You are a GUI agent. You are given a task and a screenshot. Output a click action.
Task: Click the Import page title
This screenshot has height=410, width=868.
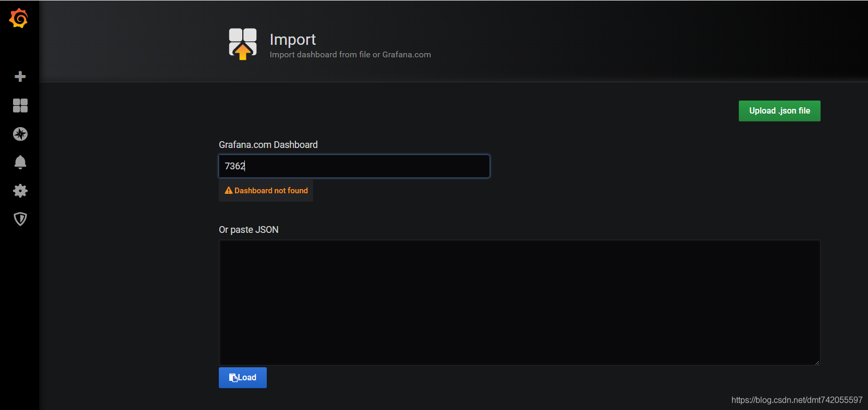(x=293, y=40)
